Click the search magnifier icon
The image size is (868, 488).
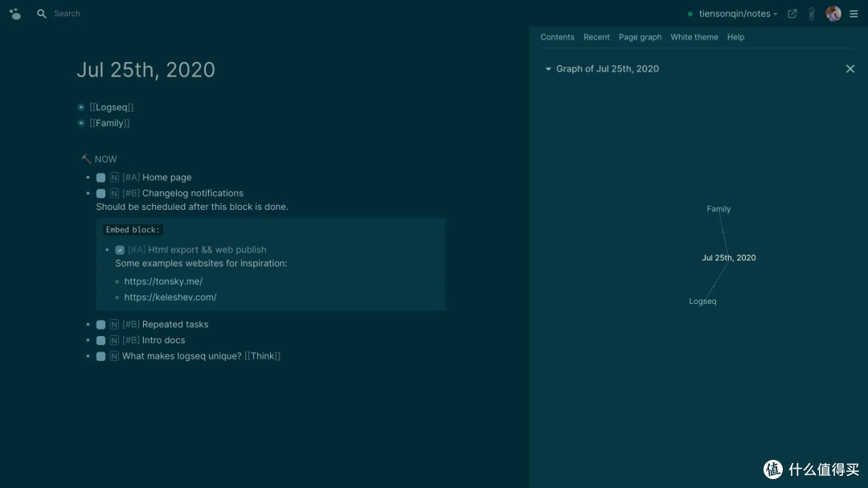(x=42, y=14)
